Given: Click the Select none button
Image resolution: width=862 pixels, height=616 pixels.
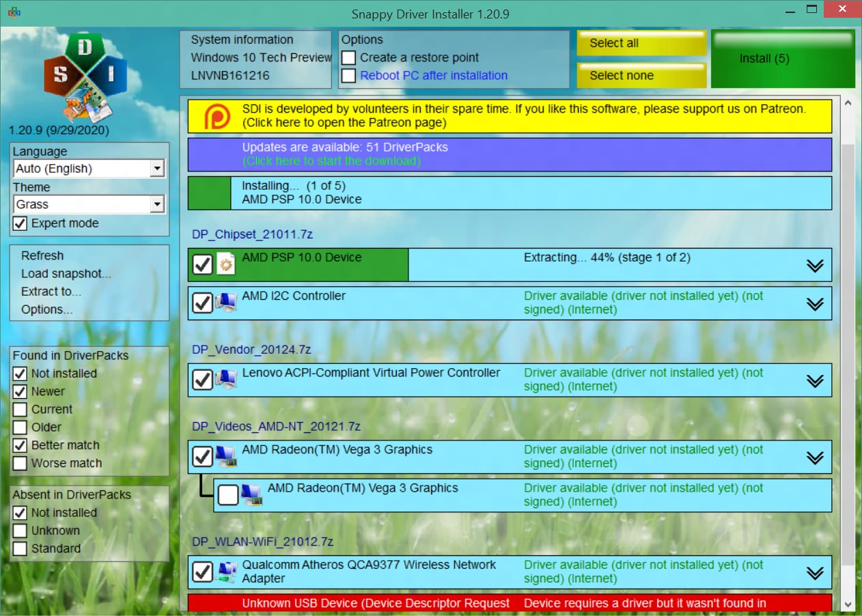Looking at the screenshot, I should [x=641, y=75].
